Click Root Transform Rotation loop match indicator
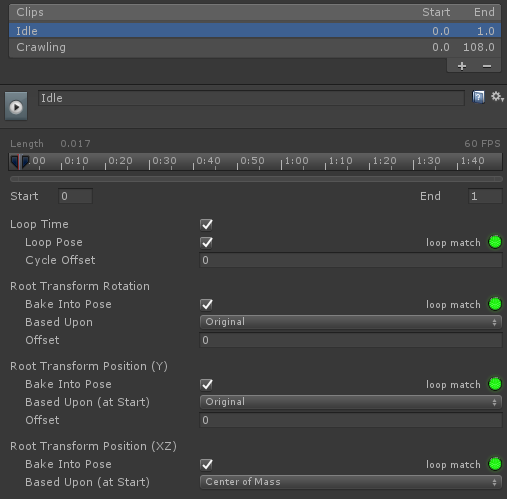 tap(495, 304)
